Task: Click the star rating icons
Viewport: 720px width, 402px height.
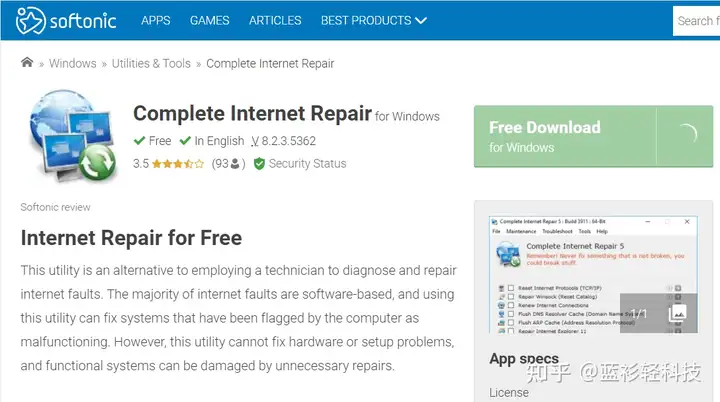Action: click(x=178, y=164)
